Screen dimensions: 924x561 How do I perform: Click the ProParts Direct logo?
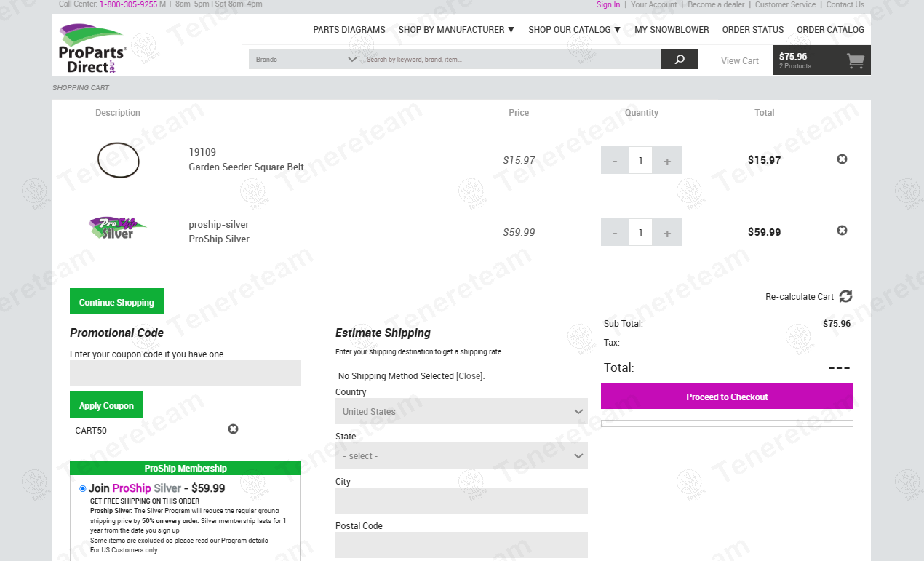[x=92, y=48]
